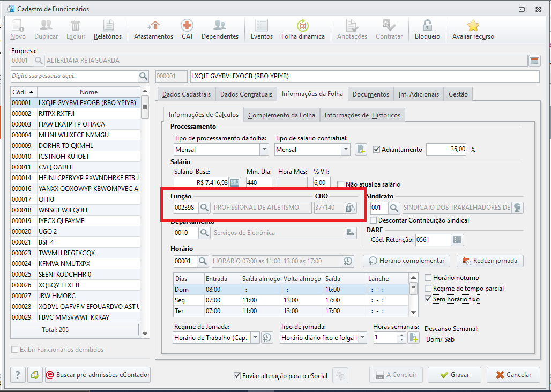Screen dimensions: 551x392
Task: Click the Digite sua pesquisa aqui search field
Action: coord(75,76)
